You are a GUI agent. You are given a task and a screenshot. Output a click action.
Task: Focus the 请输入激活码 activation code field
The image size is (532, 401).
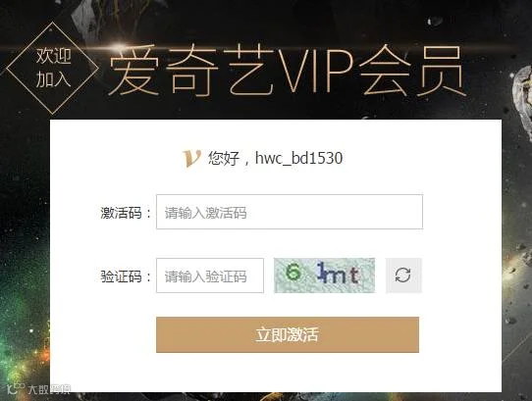tap(290, 212)
